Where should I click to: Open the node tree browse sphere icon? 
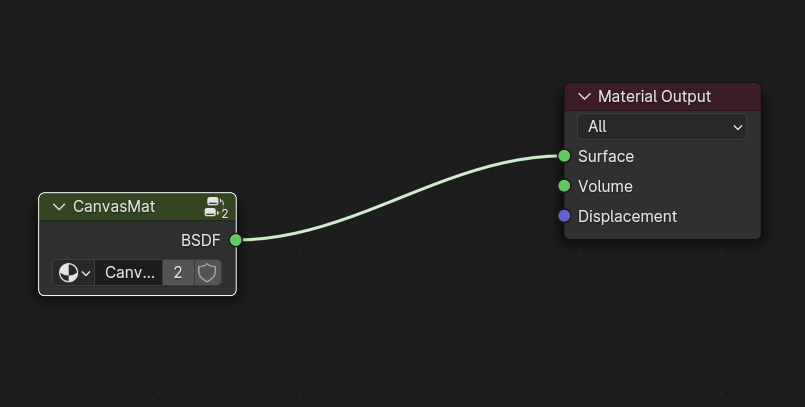(73, 273)
